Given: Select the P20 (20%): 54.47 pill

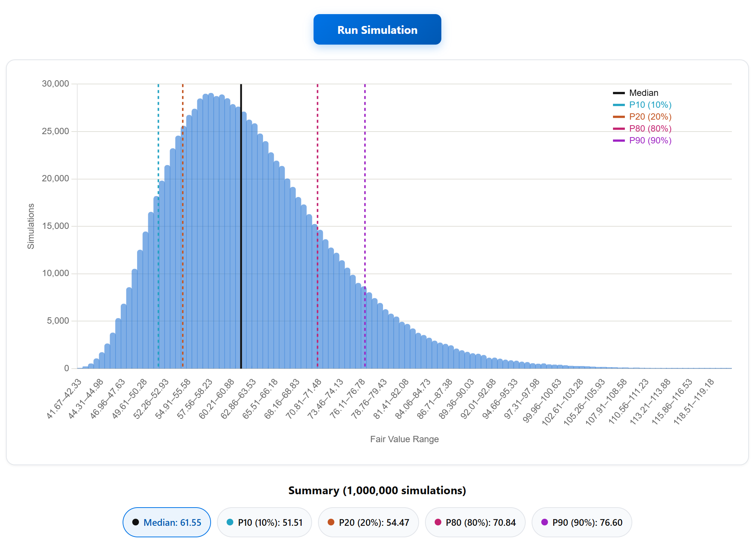Looking at the screenshot, I should click(x=369, y=522).
